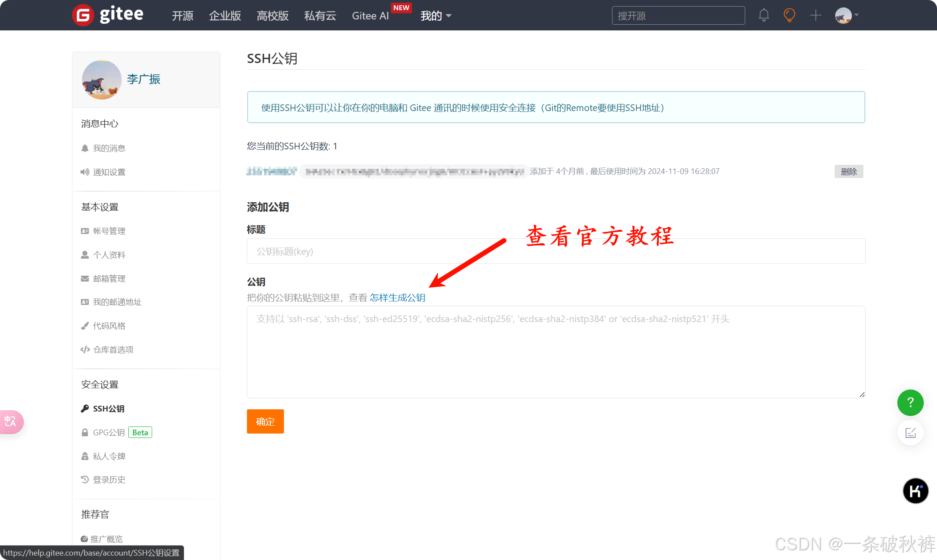
Task: Open the 私有云 nav item
Action: point(320,16)
